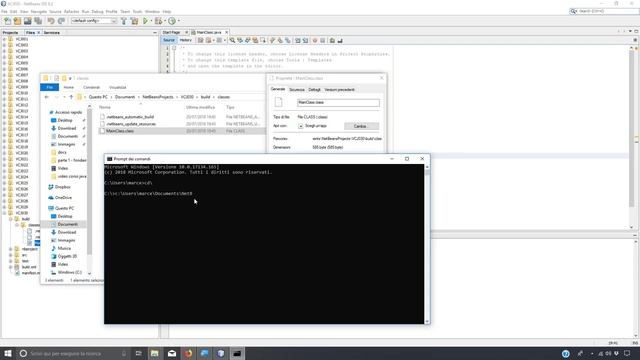Click the New File icon in NetBeans toolbar
The height and width of the screenshot is (360, 640).
click(7, 21)
